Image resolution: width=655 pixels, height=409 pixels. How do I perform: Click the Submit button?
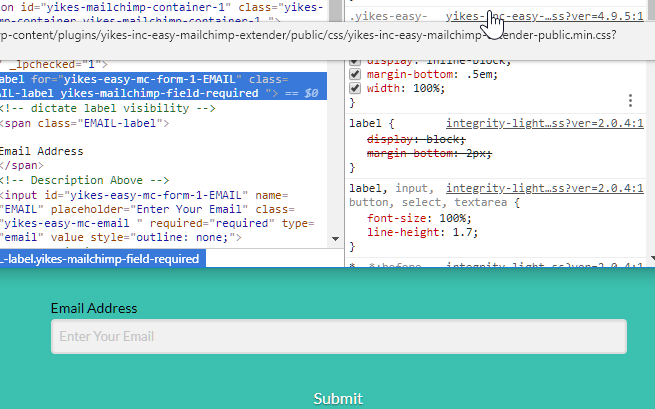[338, 399]
